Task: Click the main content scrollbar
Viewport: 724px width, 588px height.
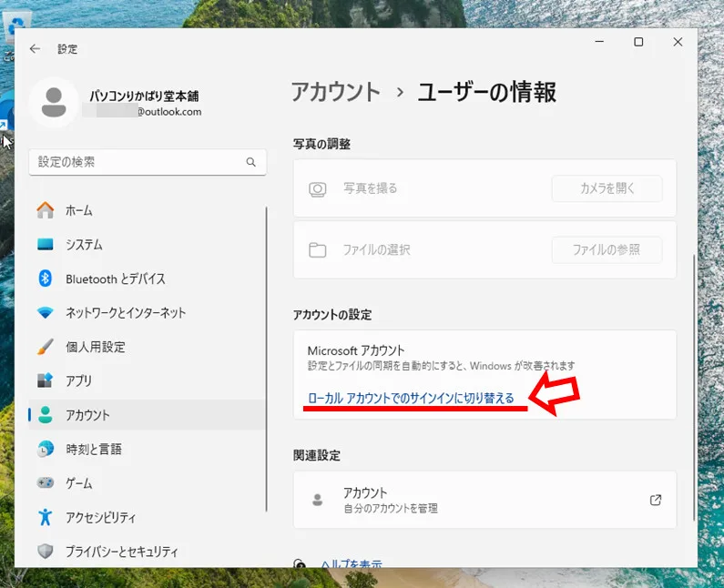Action: [x=694, y=388]
